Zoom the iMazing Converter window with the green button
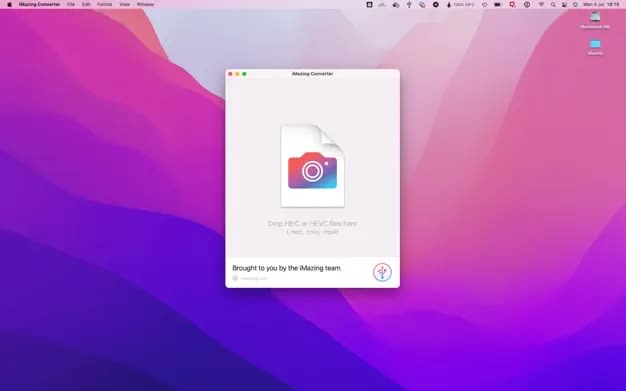 244,74
